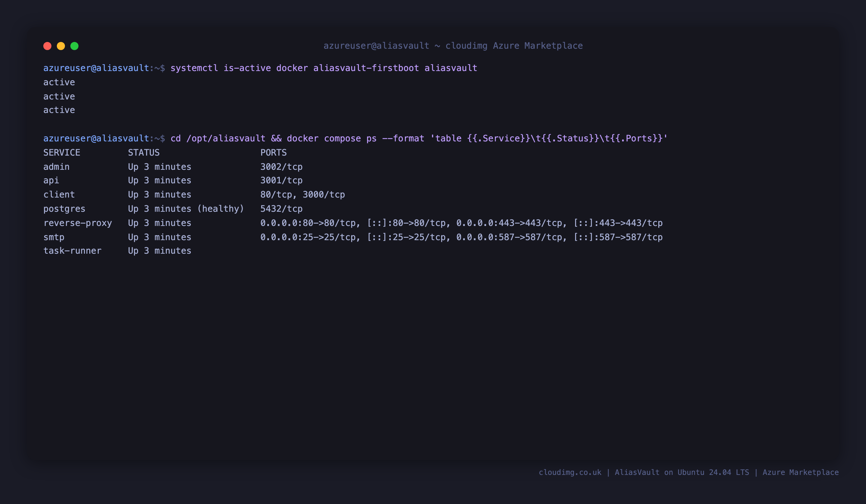
Task: Click the 'admin' service name
Action: click(x=56, y=167)
